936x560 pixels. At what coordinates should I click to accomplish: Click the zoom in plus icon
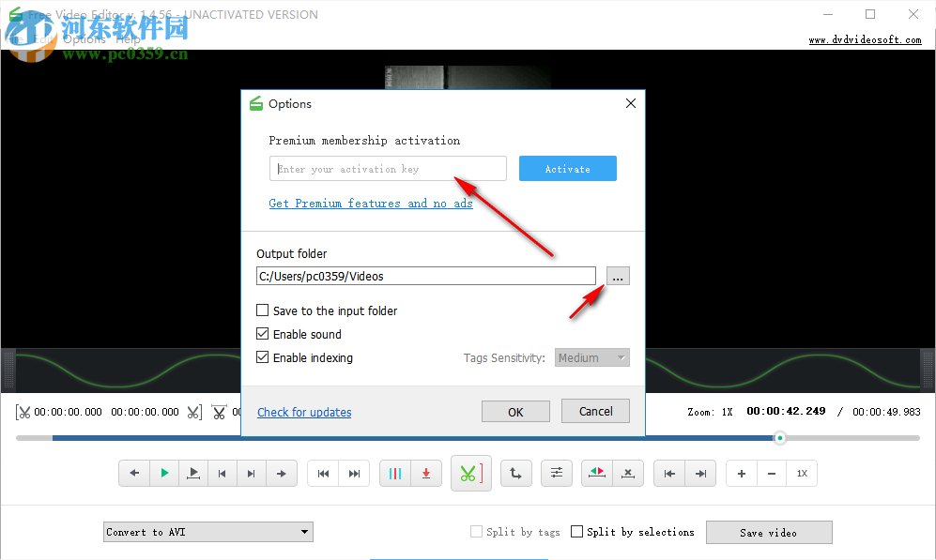coord(741,473)
